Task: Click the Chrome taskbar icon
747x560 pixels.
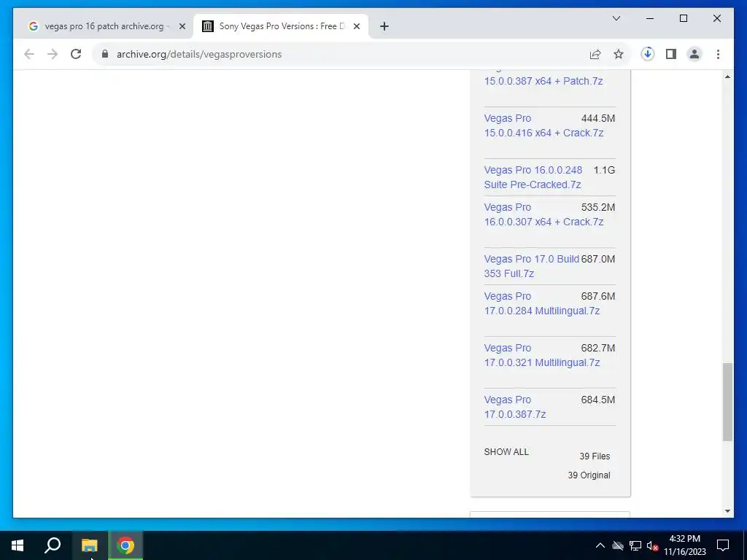Action: coord(125,545)
